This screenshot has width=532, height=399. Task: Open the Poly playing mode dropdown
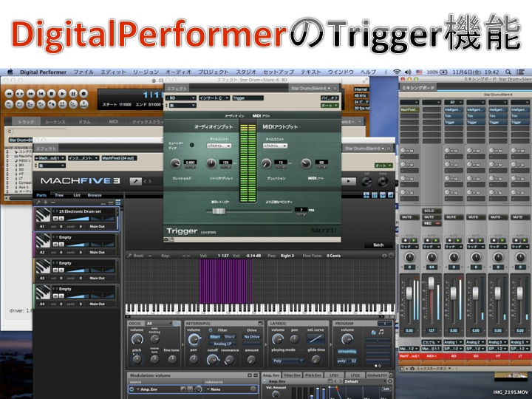pyautogui.click(x=287, y=361)
